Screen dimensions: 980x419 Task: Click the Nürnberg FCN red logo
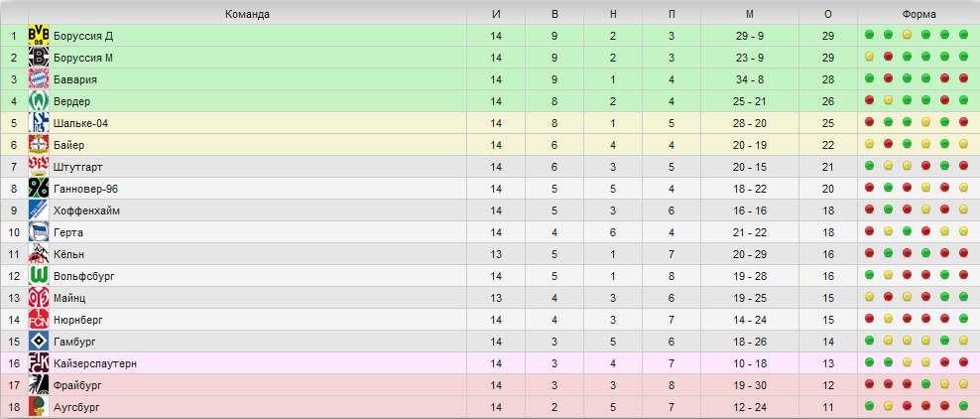[x=39, y=320]
